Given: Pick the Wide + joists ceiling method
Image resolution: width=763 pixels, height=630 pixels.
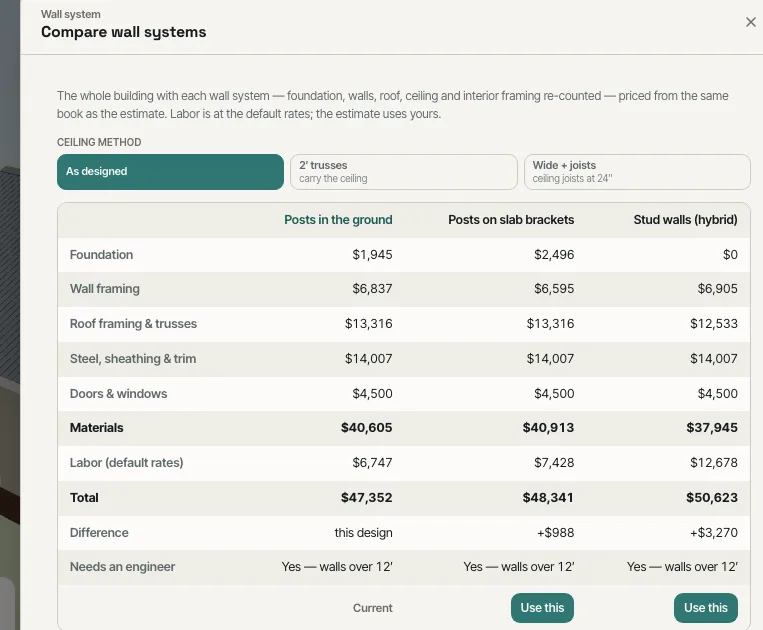Looking at the screenshot, I should (637, 172).
